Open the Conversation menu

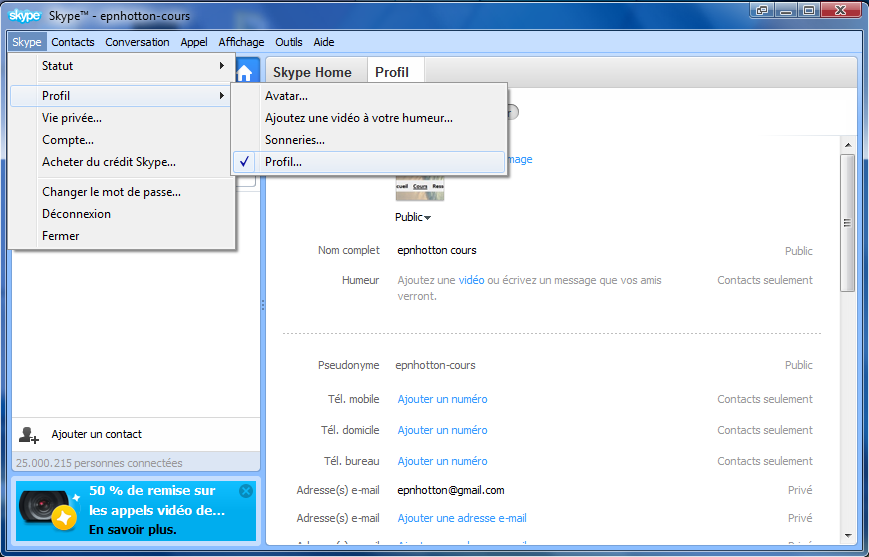pos(137,42)
